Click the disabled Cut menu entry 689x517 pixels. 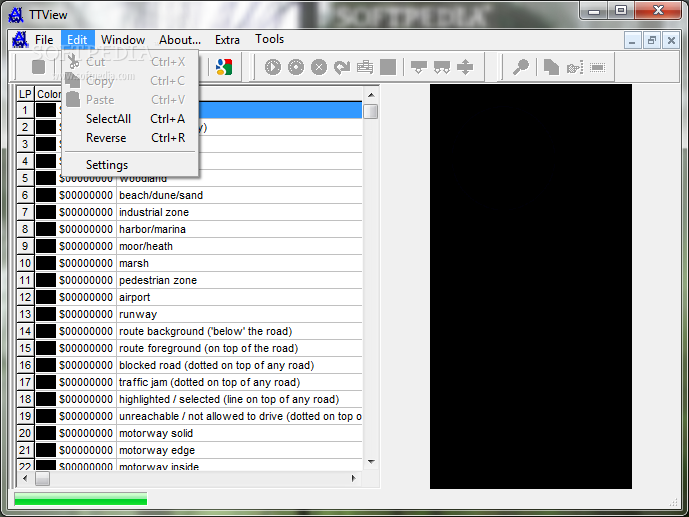(x=130, y=62)
